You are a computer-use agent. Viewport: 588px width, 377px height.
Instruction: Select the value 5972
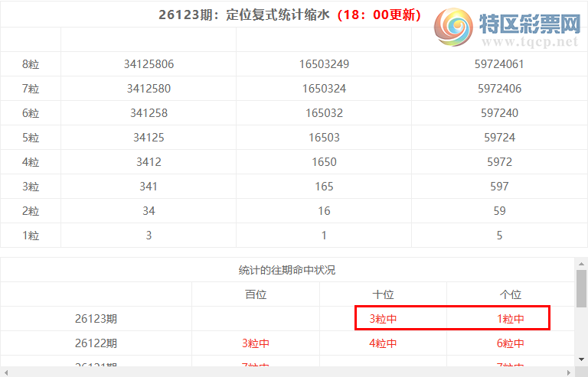point(499,162)
